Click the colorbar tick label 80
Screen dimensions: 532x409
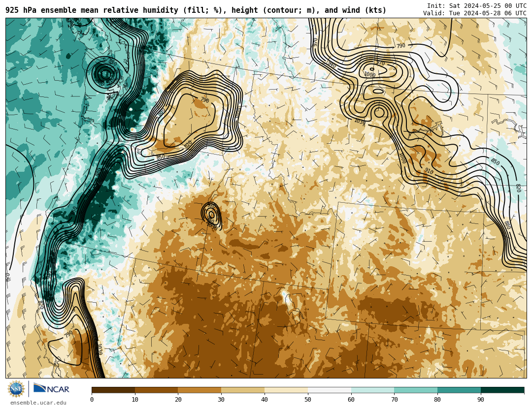[x=437, y=400]
